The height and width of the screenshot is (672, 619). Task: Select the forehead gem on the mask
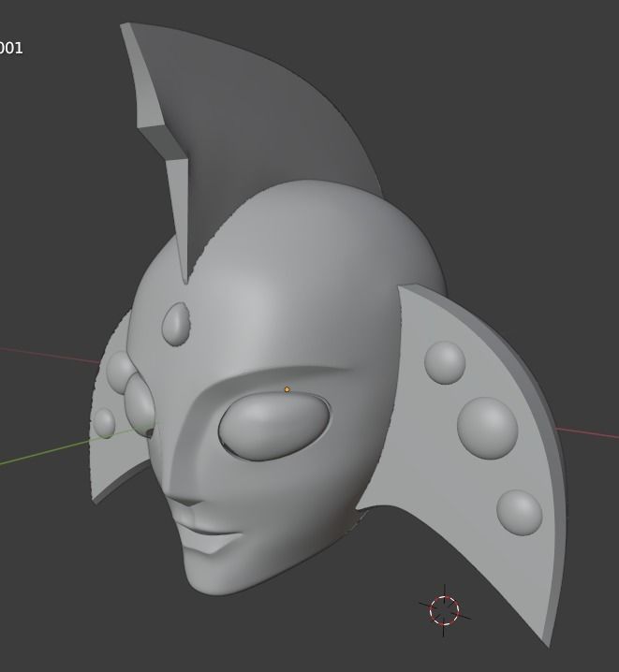pyautogui.click(x=176, y=324)
